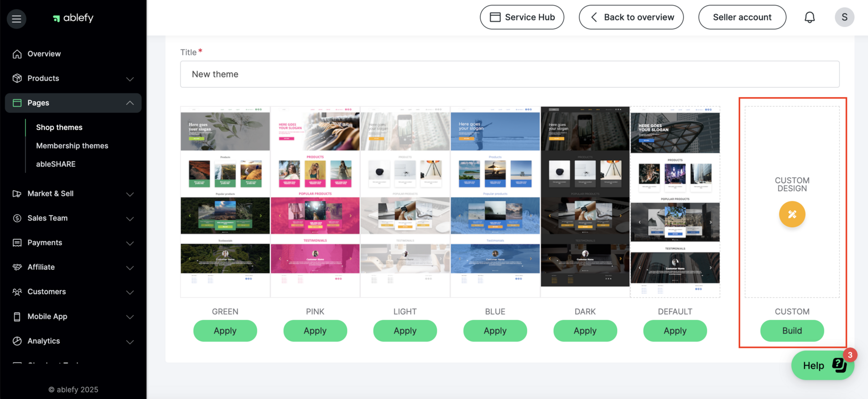The width and height of the screenshot is (868, 399).
Task: Click the Sales Team icon
Action: [17, 218]
